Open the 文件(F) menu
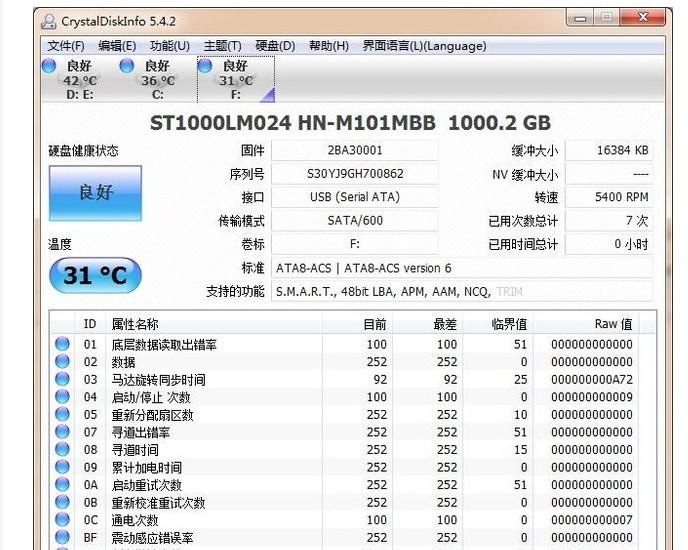Image resolution: width=688 pixels, height=550 pixels. click(66, 46)
